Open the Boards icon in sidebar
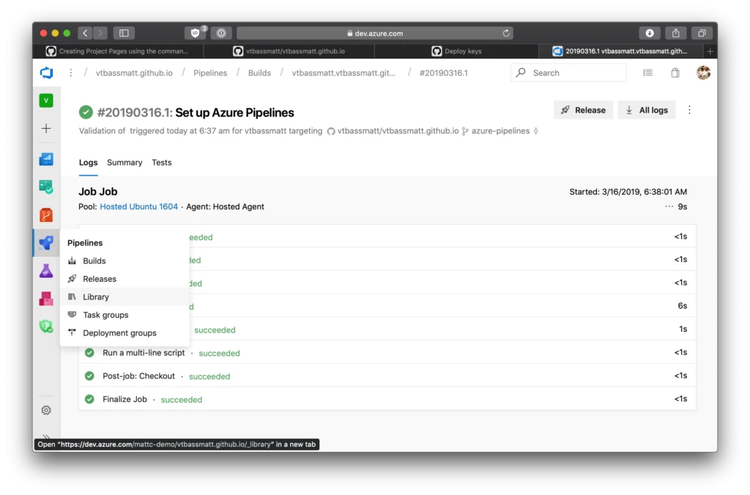The image size is (750, 495). (46, 187)
